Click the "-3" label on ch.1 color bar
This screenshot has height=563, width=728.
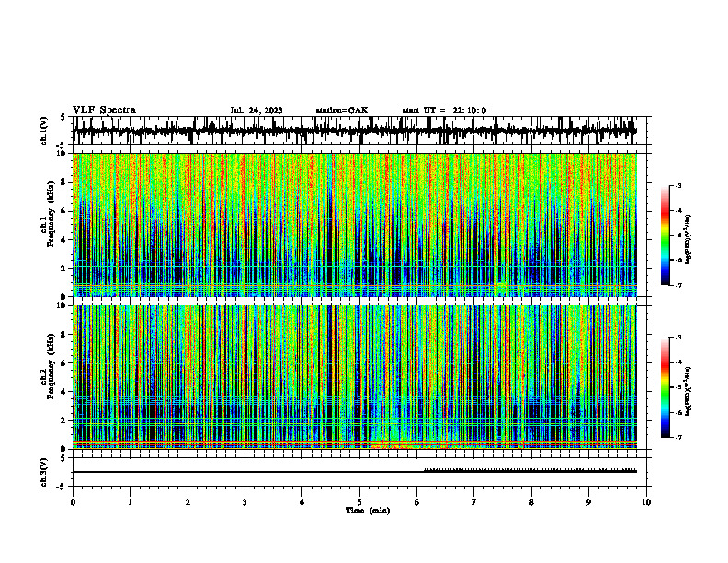click(x=678, y=186)
